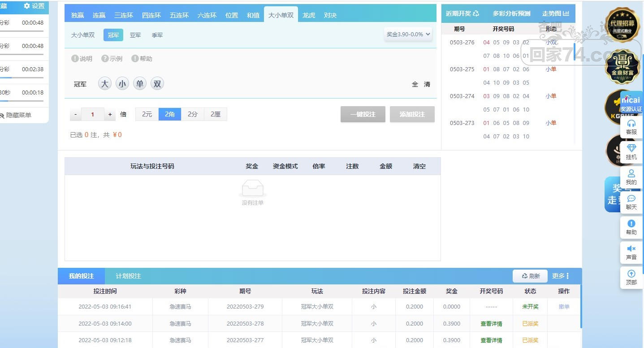Choose 2角 unit mode

point(170,114)
